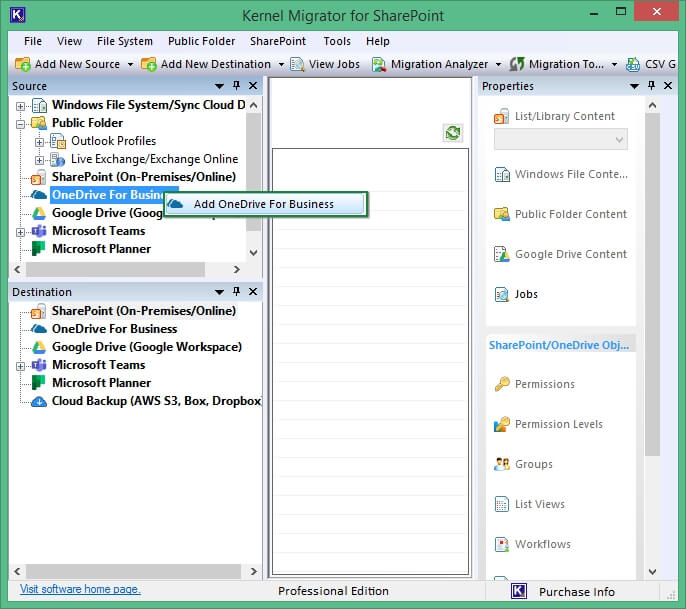The width and height of the screenshot is (686, 609).
Task: Visit software home page link
Action: click(x=80, y=589)
